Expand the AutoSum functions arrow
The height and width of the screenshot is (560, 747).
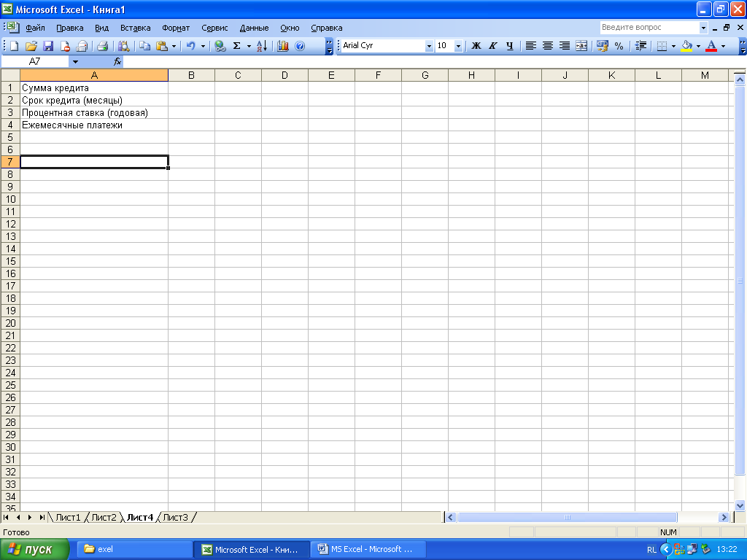[x=249, y=46]
